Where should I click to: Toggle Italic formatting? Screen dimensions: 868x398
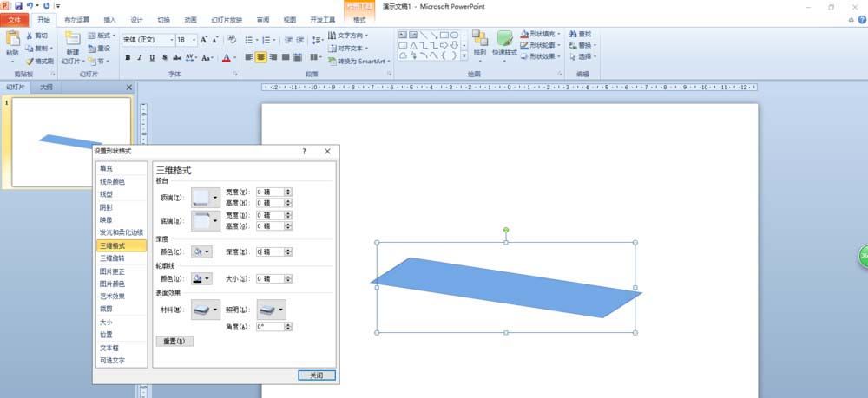click(140, 57)
